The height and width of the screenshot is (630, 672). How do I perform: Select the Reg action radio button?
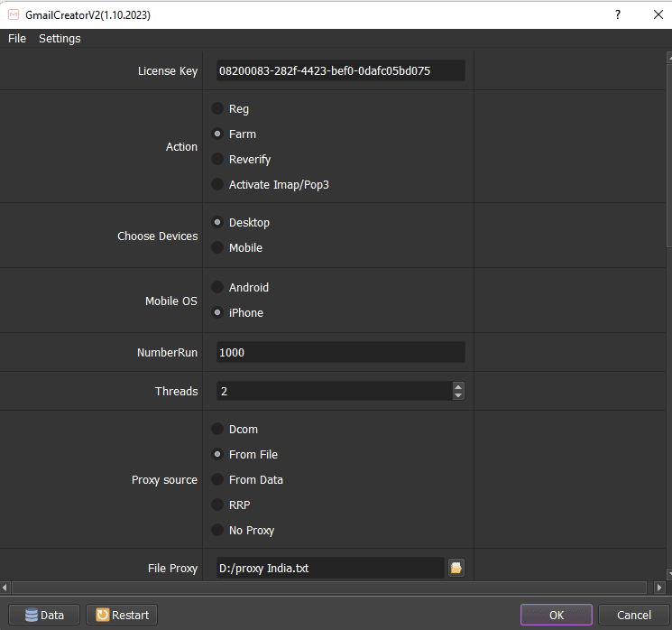pos(217,108)
